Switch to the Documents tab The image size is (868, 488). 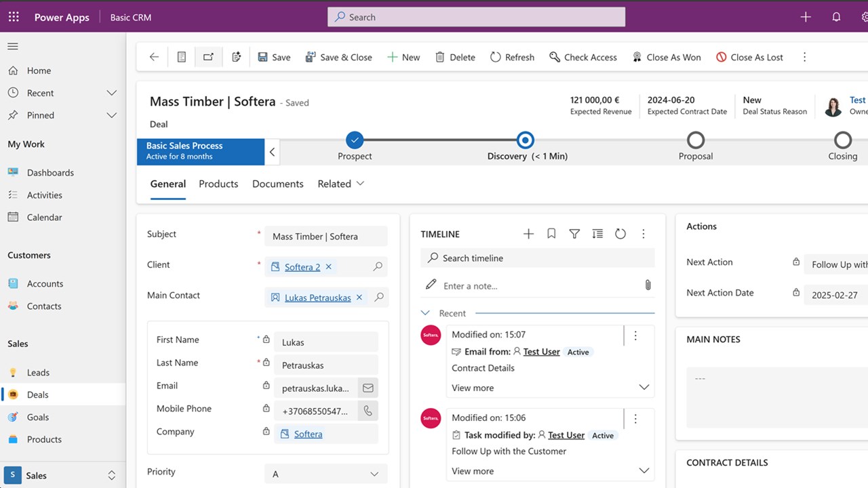(278, 184)
